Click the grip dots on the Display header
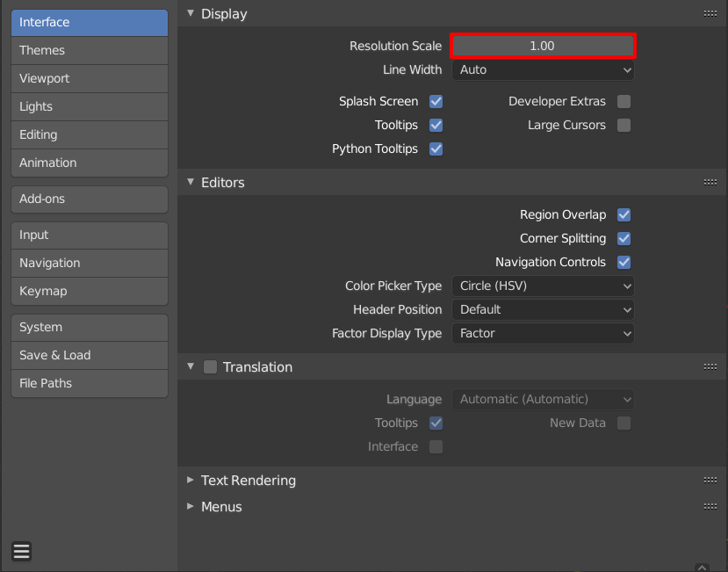Image resolution: width=728 pixels, height=572 pixels. click(x=710, y=13)
